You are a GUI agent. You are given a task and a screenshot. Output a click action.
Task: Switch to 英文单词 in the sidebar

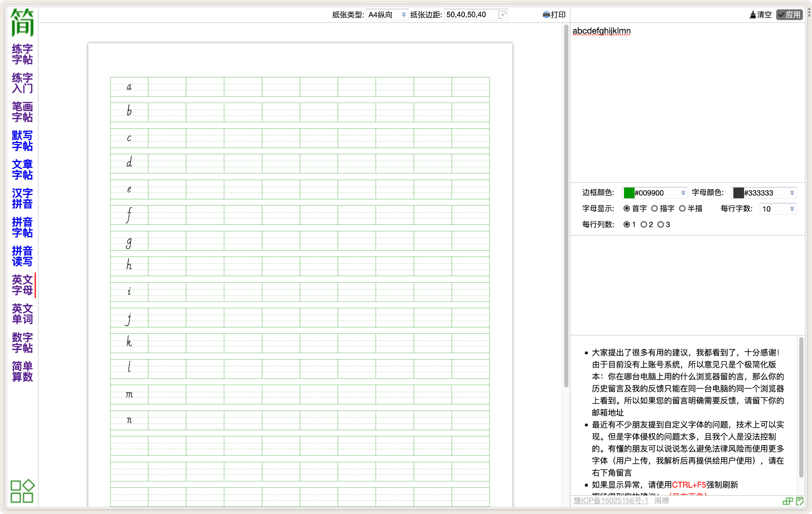click(x=22, y=314)
